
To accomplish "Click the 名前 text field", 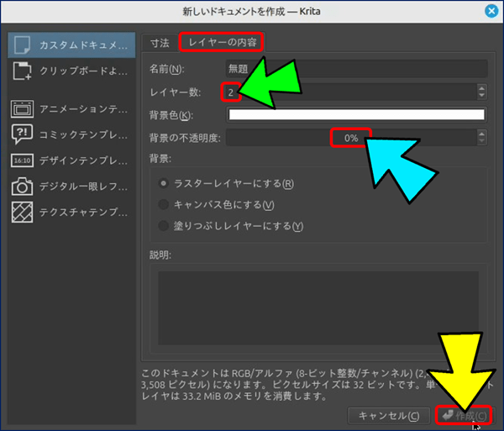I will click(356, 69).
